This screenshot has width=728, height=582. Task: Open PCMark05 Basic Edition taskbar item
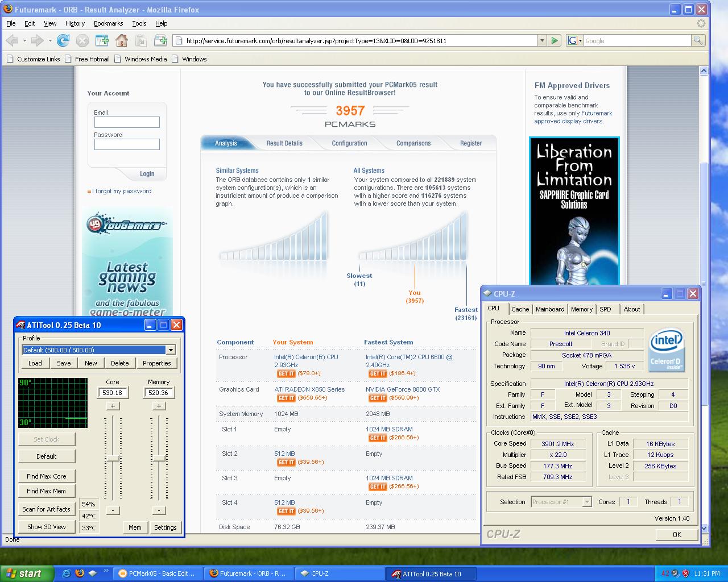[158, 573]
